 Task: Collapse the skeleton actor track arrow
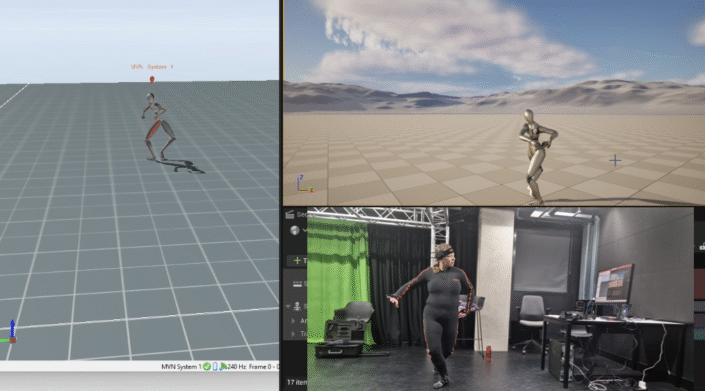click(288, 307)
